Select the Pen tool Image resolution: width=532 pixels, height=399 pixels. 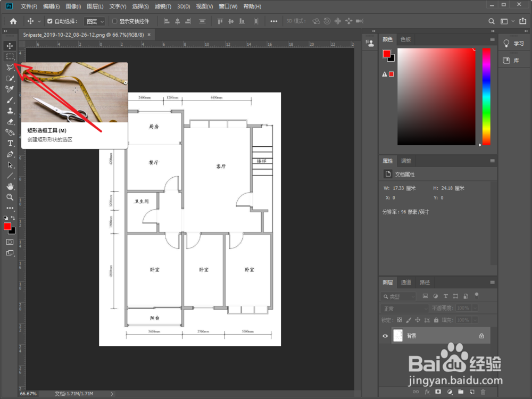pos(10,154)
